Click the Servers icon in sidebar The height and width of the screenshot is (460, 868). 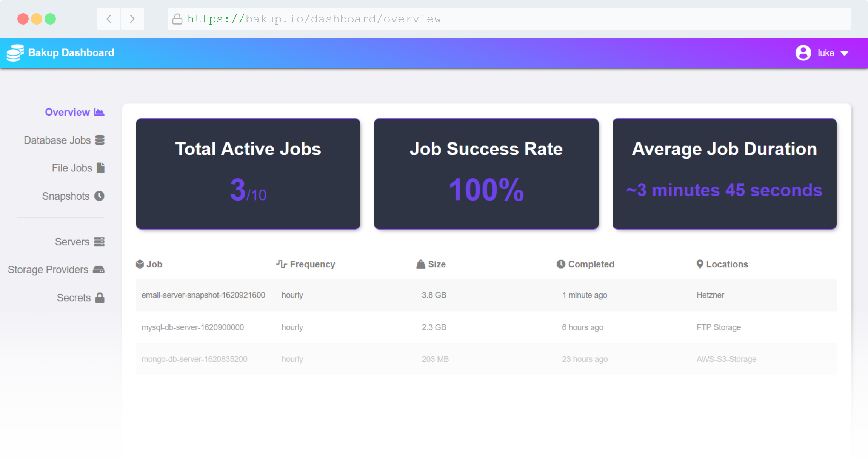[99, 241]
